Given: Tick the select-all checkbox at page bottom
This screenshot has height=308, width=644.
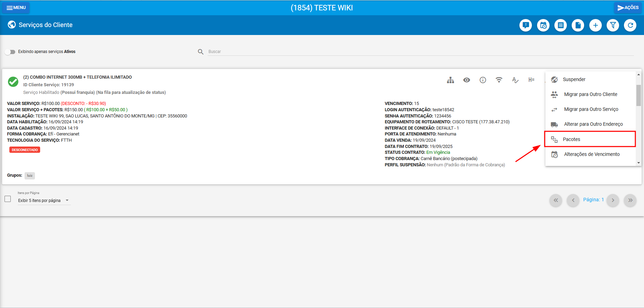Looking at the screenshot, I should click(8, 199).
